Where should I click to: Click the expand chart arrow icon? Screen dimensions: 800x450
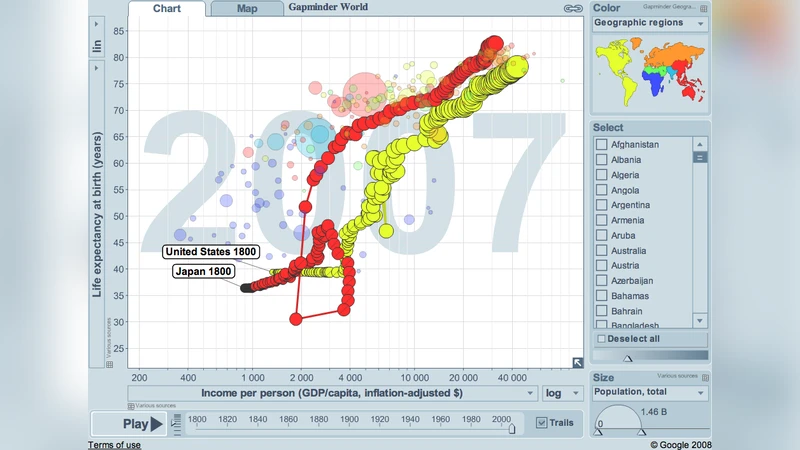(x=577, y=363)
